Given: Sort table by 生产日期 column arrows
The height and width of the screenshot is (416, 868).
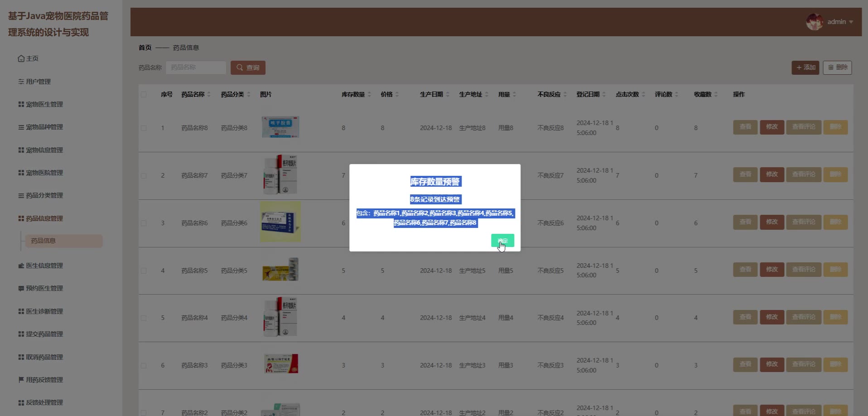Looking at the screenshot, I should point(448,94).
